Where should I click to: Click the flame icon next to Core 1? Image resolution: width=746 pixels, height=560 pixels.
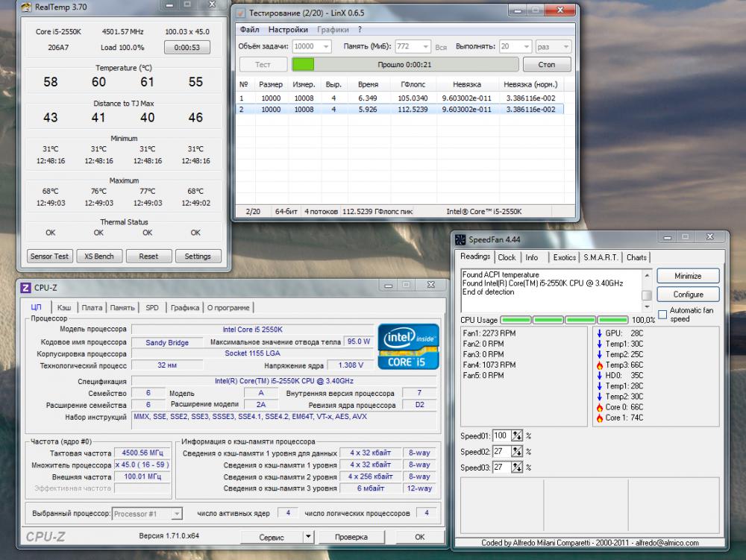point(600,418)
